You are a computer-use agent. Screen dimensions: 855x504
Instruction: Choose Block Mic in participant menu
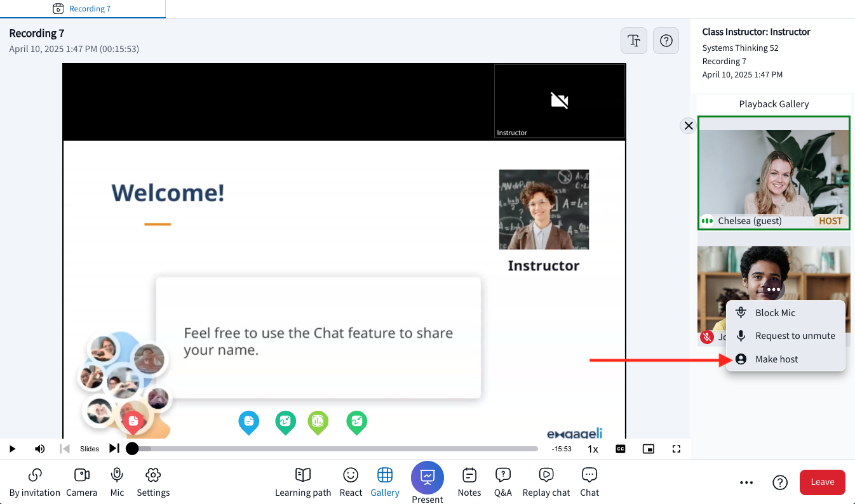click(x=775, y=313)
